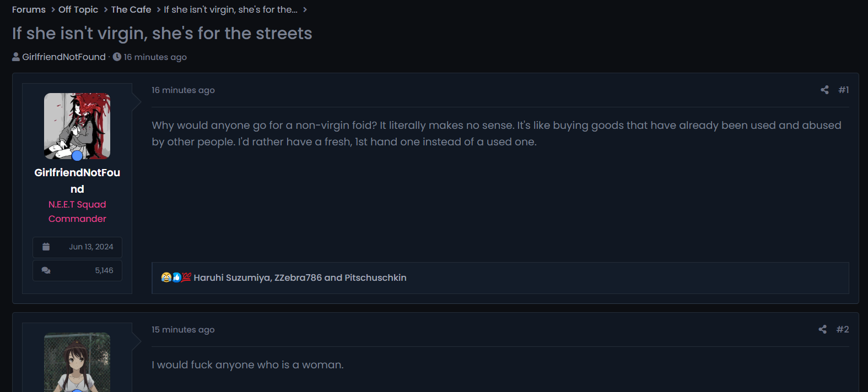Click the share icon on post #1
868x392 pixels.
[824, 90]
